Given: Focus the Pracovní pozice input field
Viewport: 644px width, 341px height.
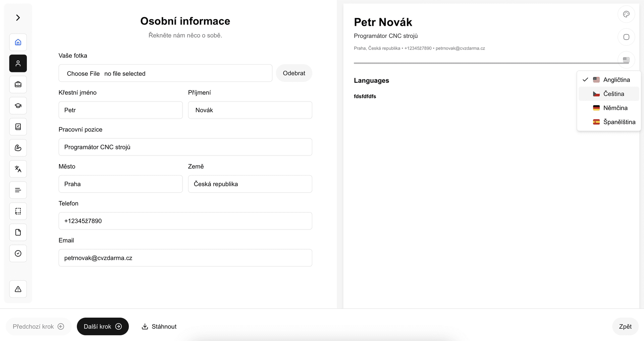Looking at the screenshot, I should point(185,147).
